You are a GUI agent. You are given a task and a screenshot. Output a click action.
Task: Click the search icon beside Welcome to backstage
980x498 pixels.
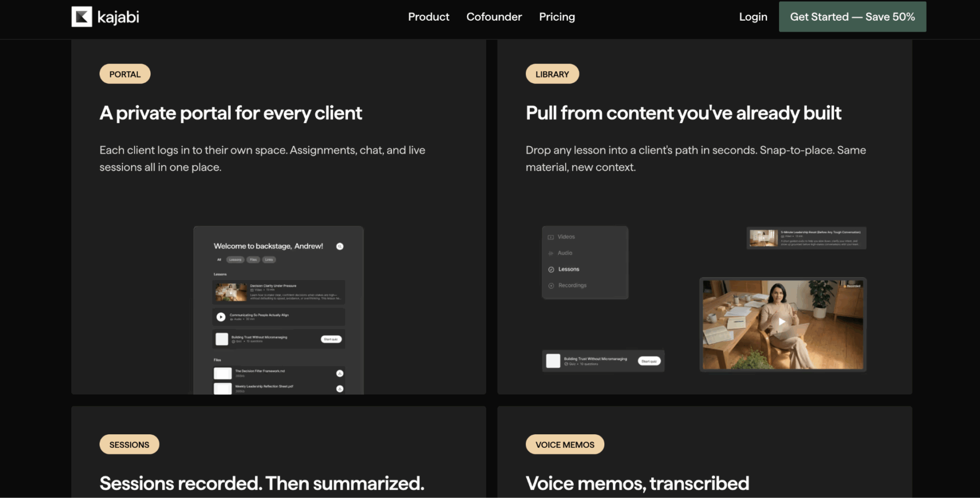click(x=340, y=246)
